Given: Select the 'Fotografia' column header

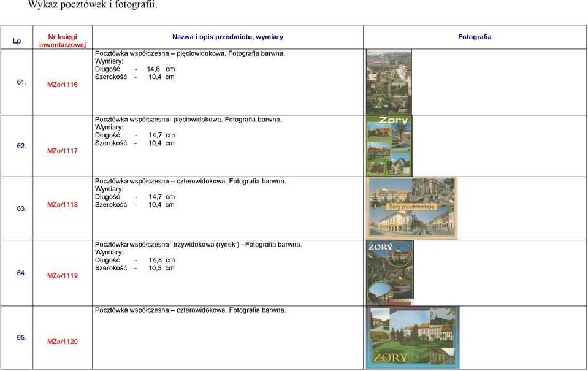Looking at the screenshot, I should pos(475,37).
